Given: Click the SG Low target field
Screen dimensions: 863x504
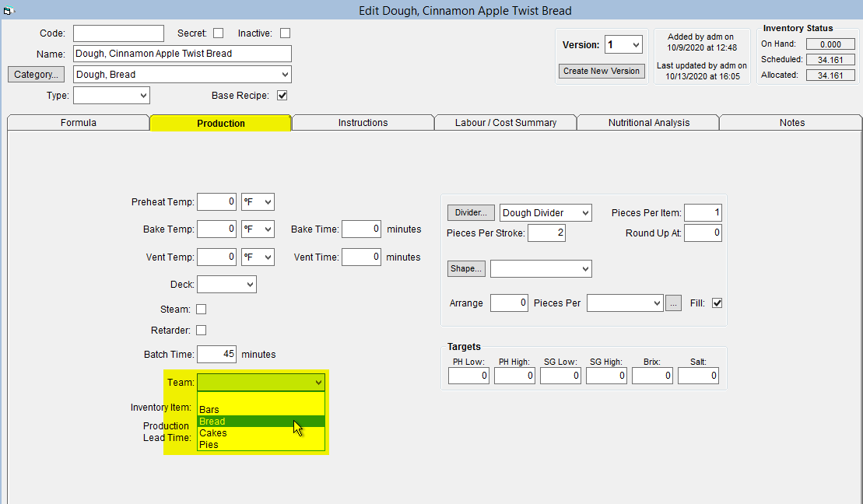Looking at the screenshot, I should pos(560,376).
